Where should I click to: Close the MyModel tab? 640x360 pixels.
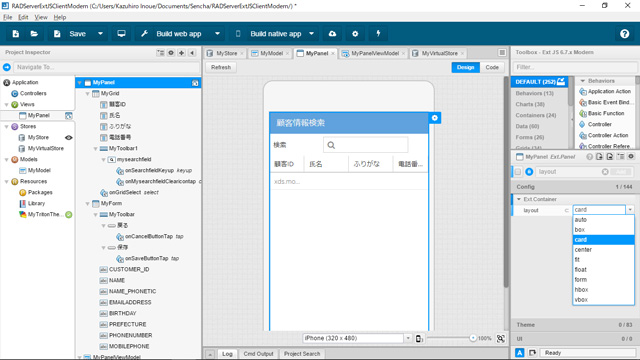coord(287,53)
